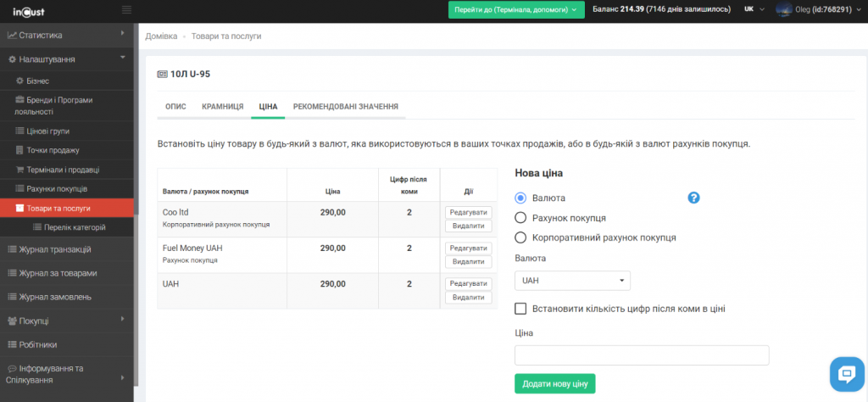
Task: Click the Робітники icon in sidebar
Action: tap(13, 345)
